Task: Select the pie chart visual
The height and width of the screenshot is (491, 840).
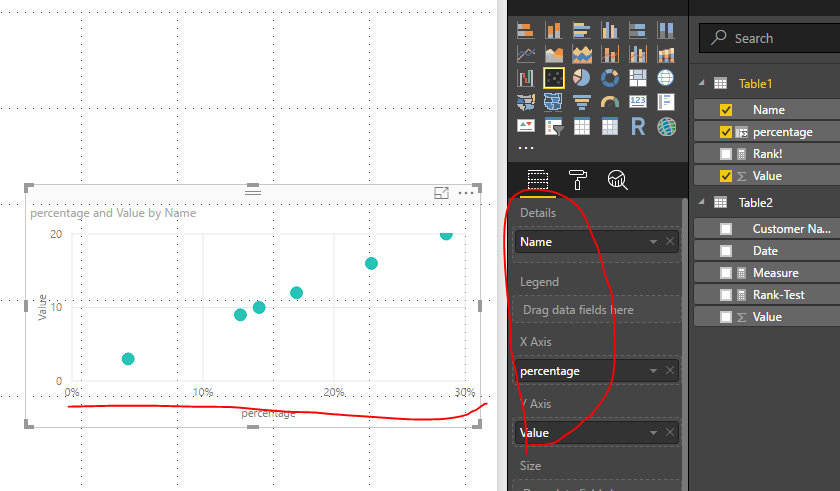Action: pos(581,78)
